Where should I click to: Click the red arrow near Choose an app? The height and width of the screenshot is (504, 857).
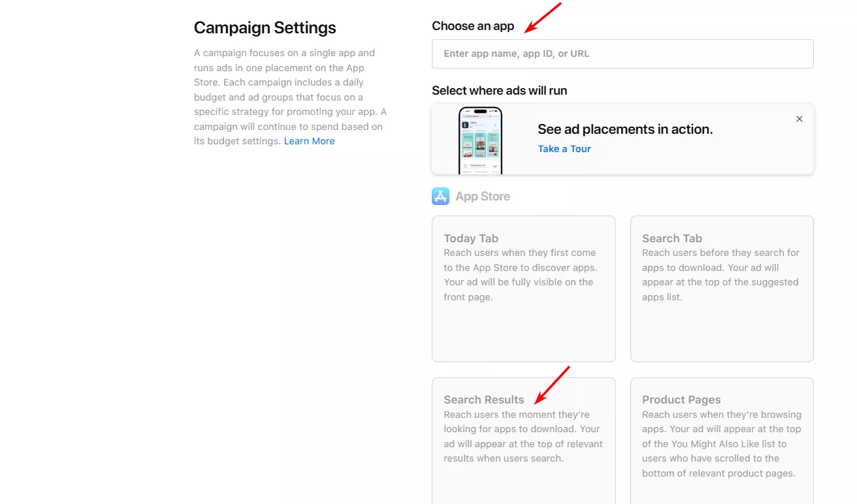point(543,18)
